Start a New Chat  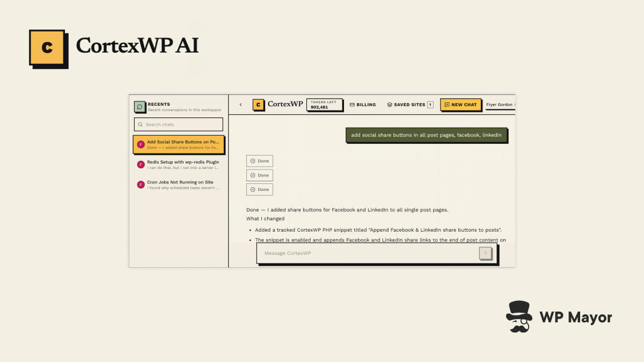460,105
